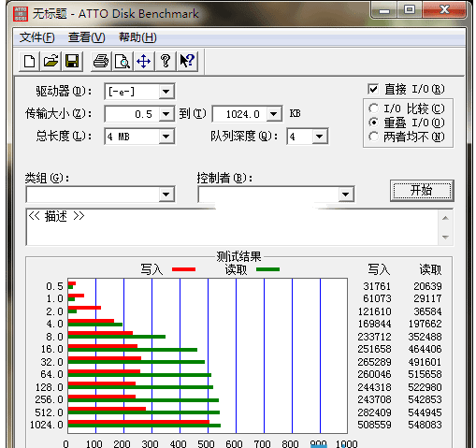The image size is (476, 448).
Task: Open the 队列深度 queue depth dropdown
Action: tap(319, 137)
